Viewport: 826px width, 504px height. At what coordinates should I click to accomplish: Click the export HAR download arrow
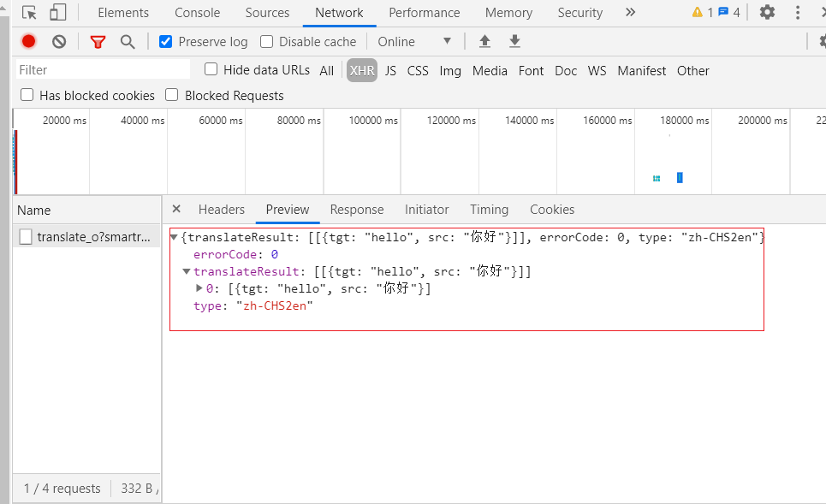[514, 42]
